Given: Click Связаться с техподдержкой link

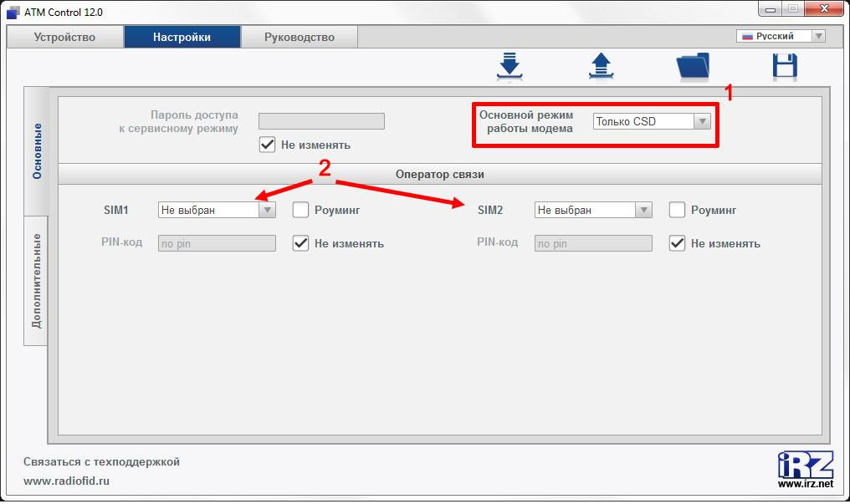Looking at the screenshot, I should (x=101, y=461).
